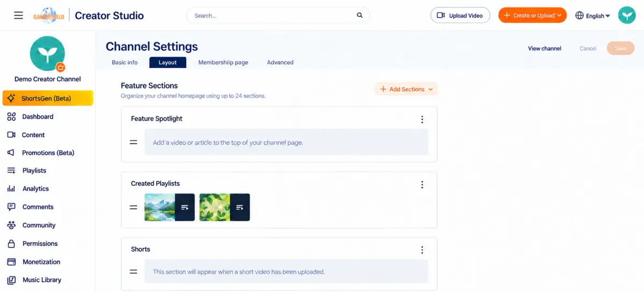Click the Community people icon
This screenshot has height=292, width=644.
[11, 225]
